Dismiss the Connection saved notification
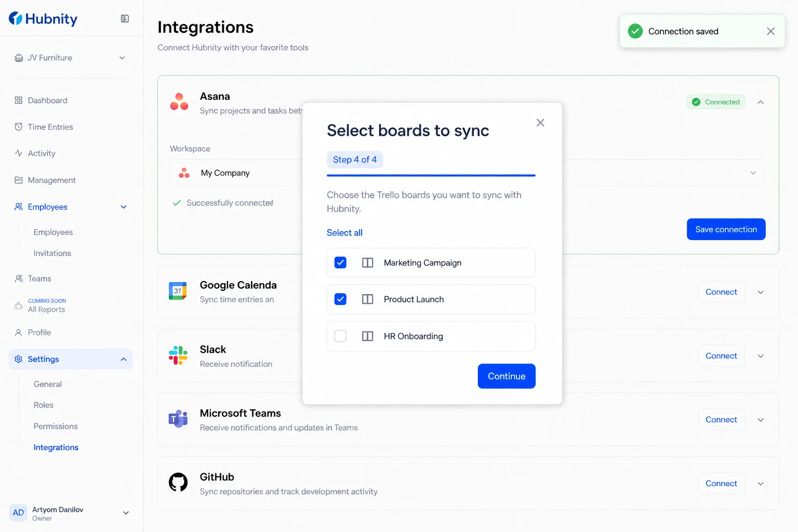Image resolution: width=798 pixels, height=532 pixels. pos(771,31)
